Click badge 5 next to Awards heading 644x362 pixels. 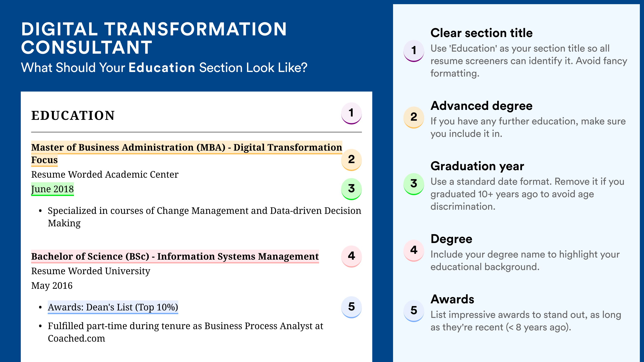point(414,311)
